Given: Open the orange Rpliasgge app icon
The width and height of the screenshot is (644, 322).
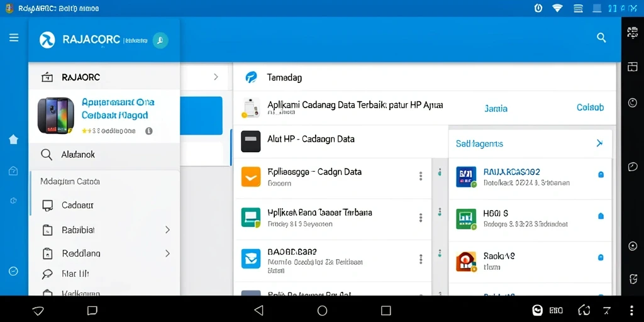Looking at the screenshot, I should [x=250, y=177].
